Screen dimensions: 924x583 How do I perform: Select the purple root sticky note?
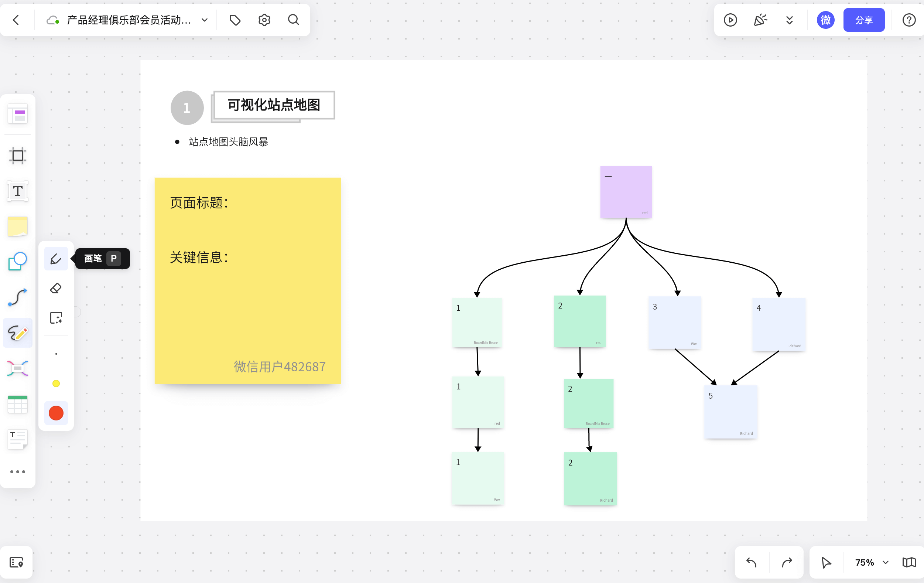(x=626, y=192)
